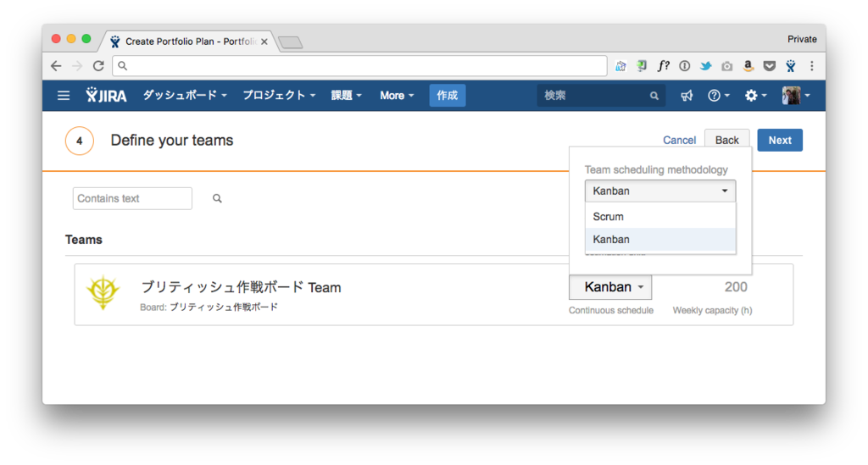
Task: Focus the Contains text filter field
Action: pos(132,198)
